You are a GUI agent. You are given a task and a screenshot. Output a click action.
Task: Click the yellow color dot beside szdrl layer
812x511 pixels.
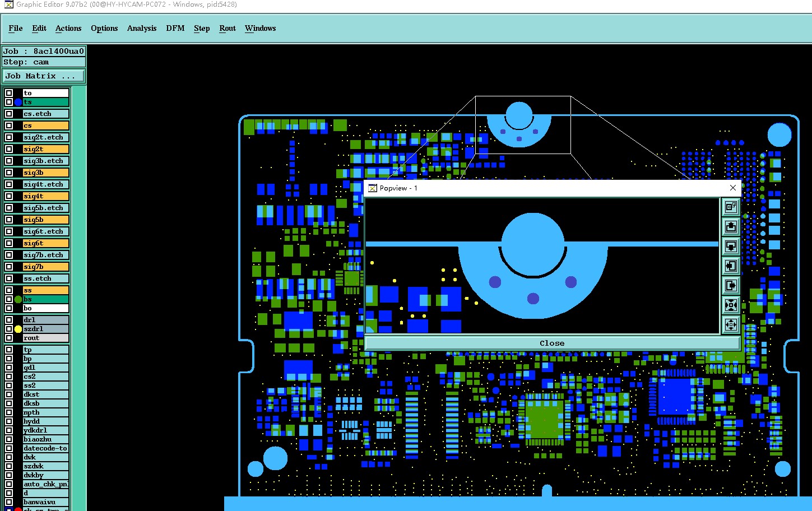[x=18, y=329]
